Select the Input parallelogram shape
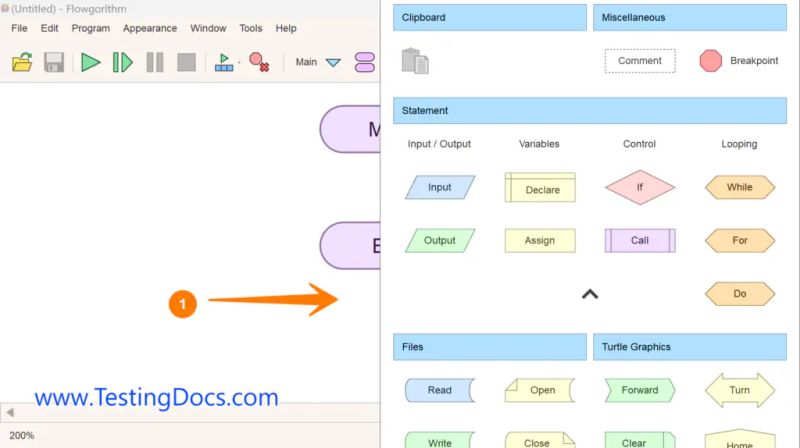 [440, 187]
